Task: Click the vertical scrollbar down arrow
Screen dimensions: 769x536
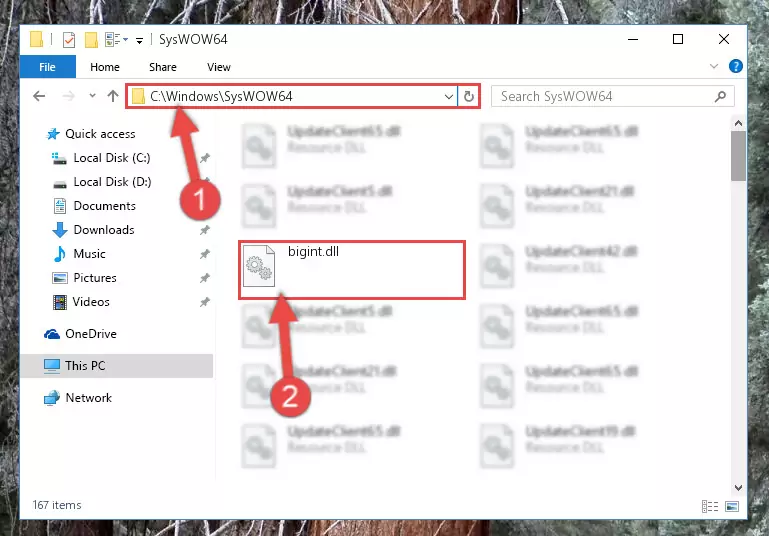Action: 738,487
